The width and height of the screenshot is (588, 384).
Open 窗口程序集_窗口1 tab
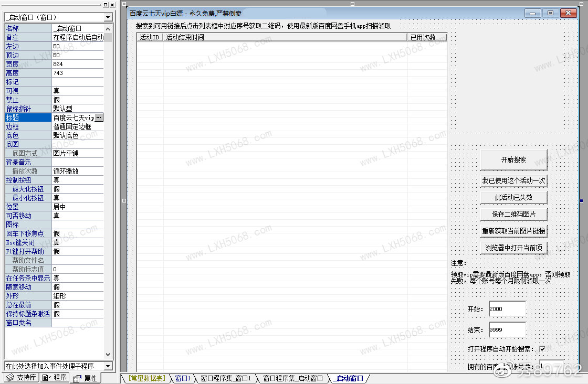click(x=226, y=378)
